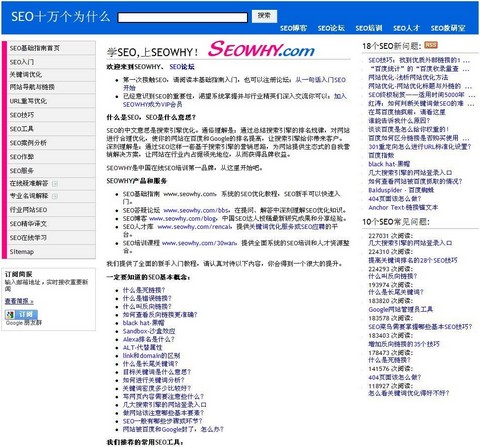Open SEO博客 in the top navigation
Image resolution: width=480 pixels, height=447 pixels.
(293, 28)
